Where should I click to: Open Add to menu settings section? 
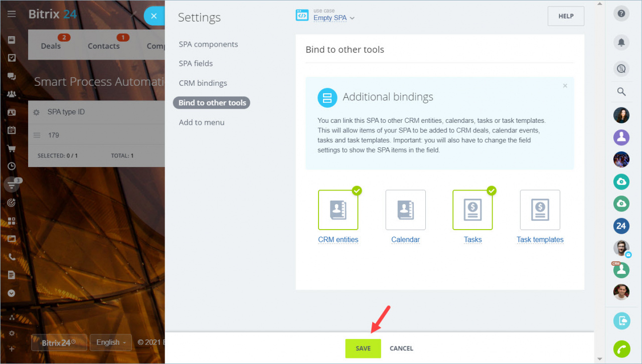(x=202, y=122)
